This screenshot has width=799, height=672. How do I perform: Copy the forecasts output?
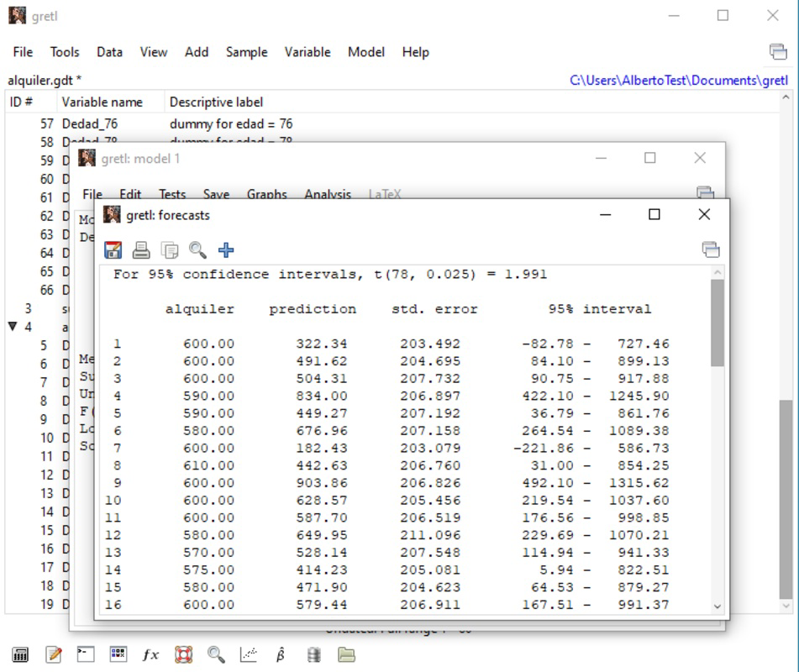coord(169,250)
